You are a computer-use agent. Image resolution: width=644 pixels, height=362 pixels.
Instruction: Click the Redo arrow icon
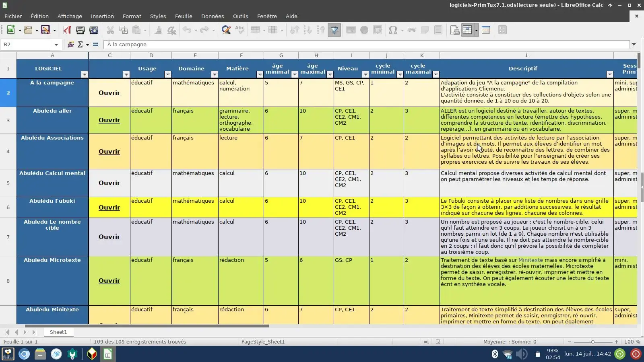[x=204, y=30]
